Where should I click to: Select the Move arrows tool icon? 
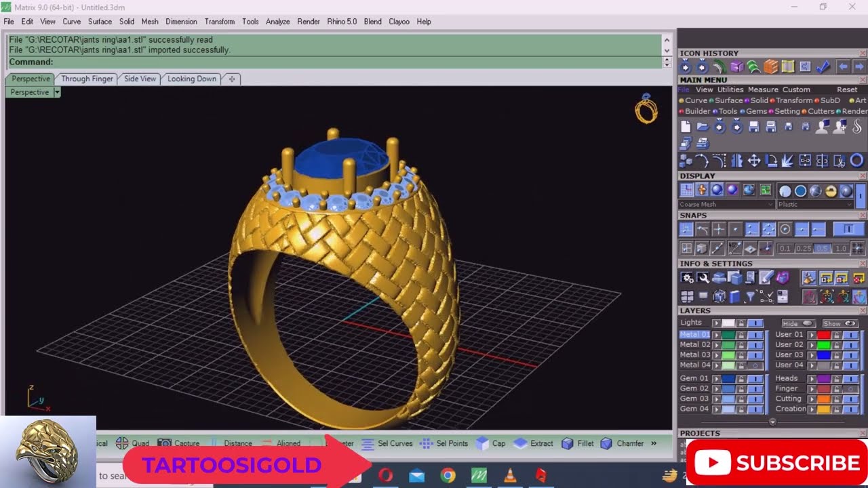[x=754, y=161]
